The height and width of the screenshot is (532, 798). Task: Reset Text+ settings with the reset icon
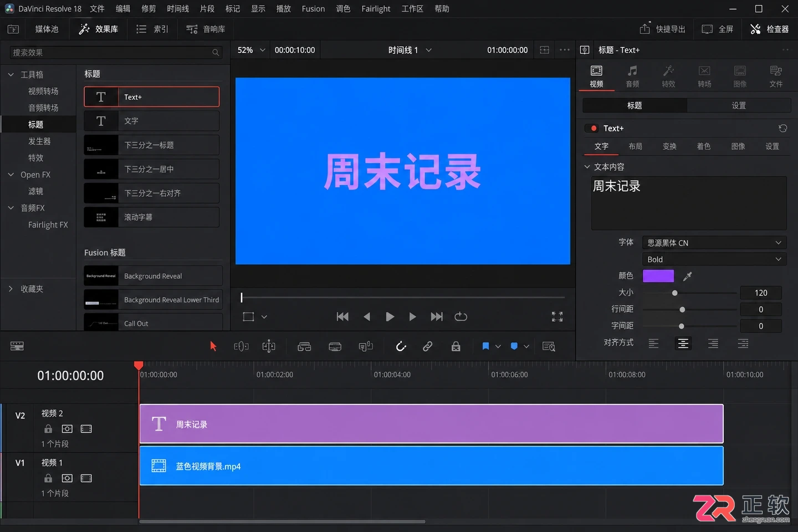[x=782, y=128]
